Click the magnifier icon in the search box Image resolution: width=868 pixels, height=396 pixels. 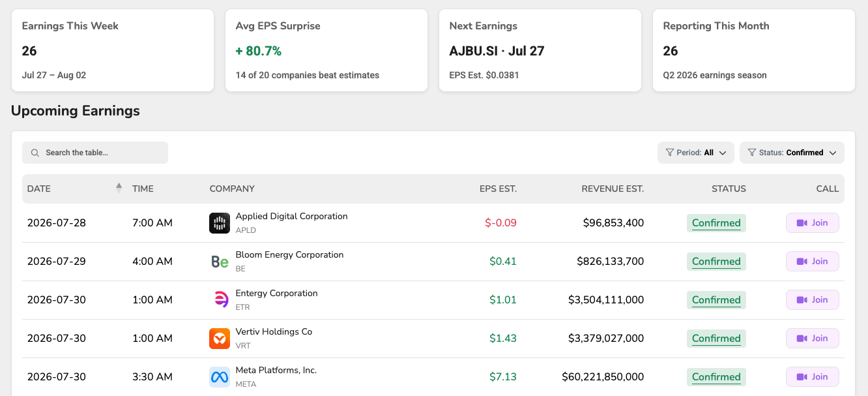(35, 153)
